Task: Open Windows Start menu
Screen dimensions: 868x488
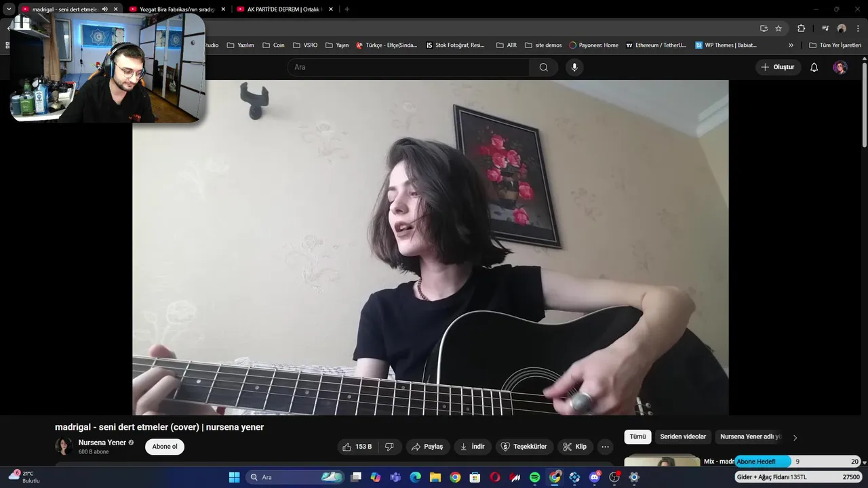Action: pos(234,477)
